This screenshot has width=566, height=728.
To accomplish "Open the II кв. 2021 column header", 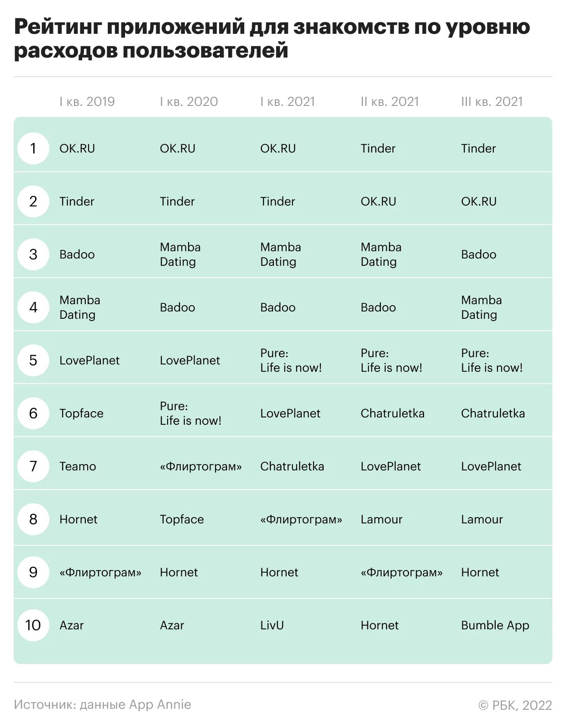I will tap(390, 101).
